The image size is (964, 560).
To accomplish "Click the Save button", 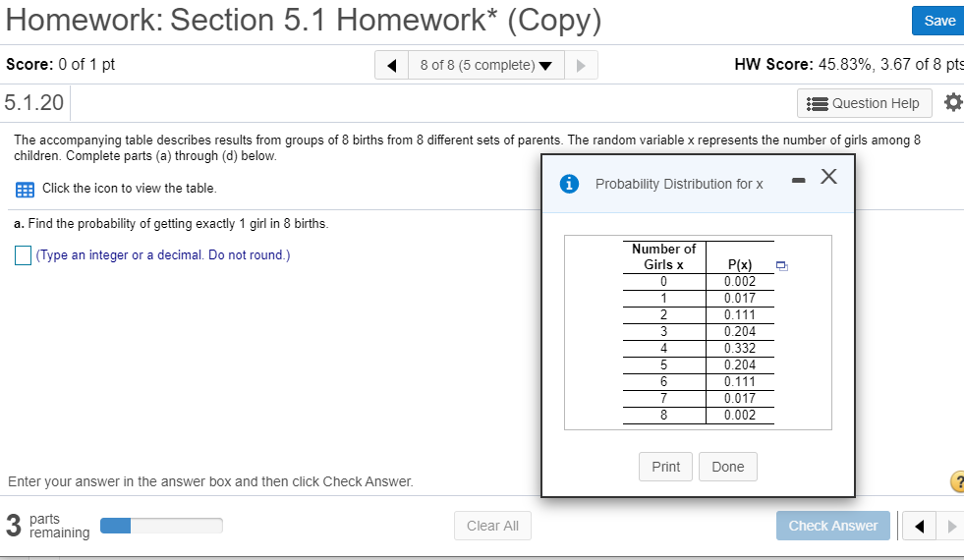I will [x=939, y=21].
